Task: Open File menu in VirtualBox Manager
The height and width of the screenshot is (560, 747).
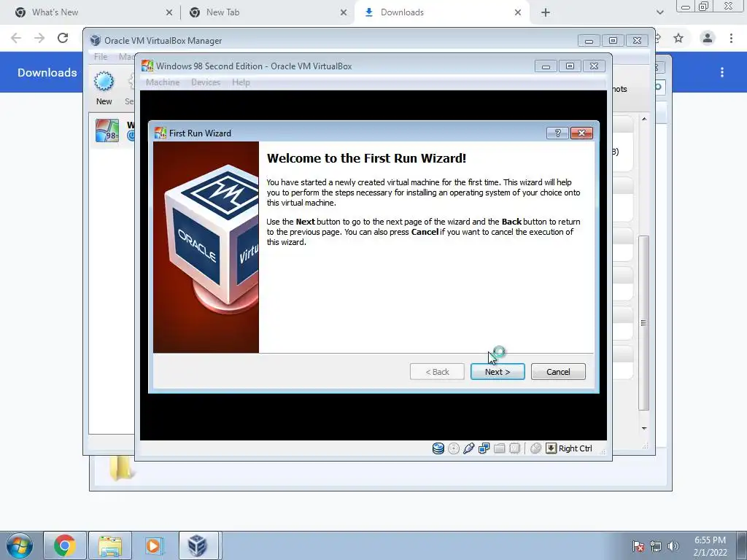Action: pos(101,57)
